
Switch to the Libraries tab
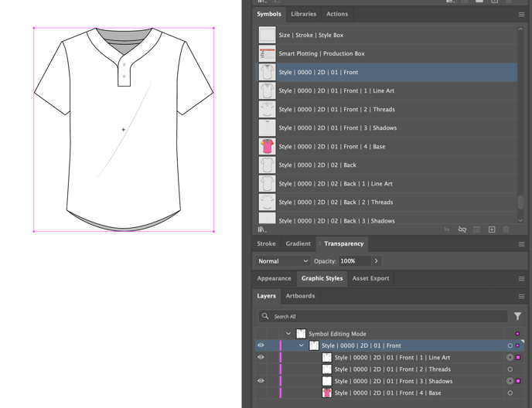click(303, 14)
